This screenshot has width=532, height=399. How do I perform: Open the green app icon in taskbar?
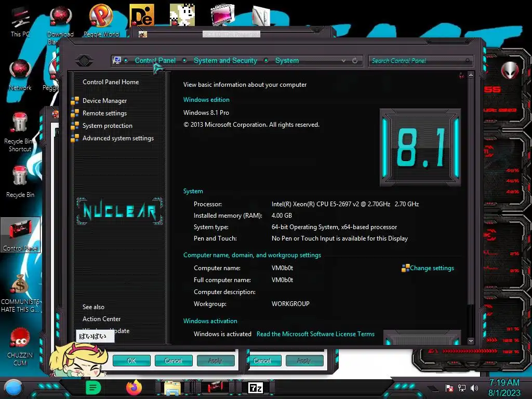coord(93,388)
